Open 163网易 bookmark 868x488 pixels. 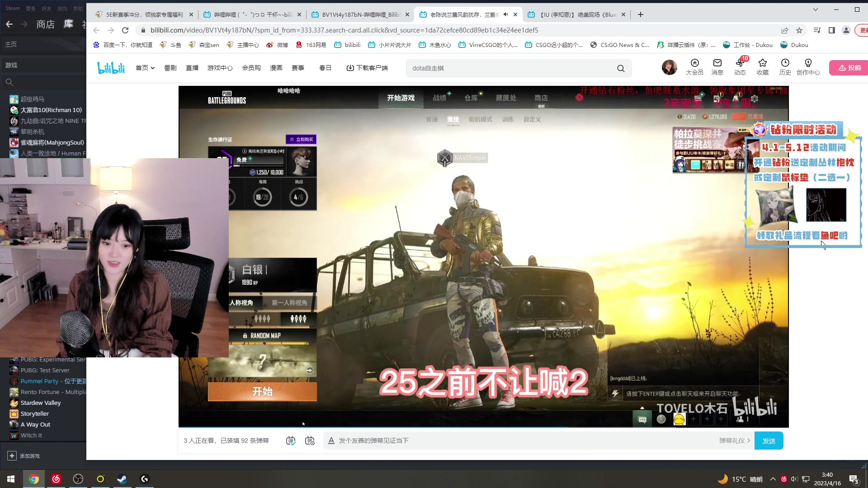click(x=311, y=45)
